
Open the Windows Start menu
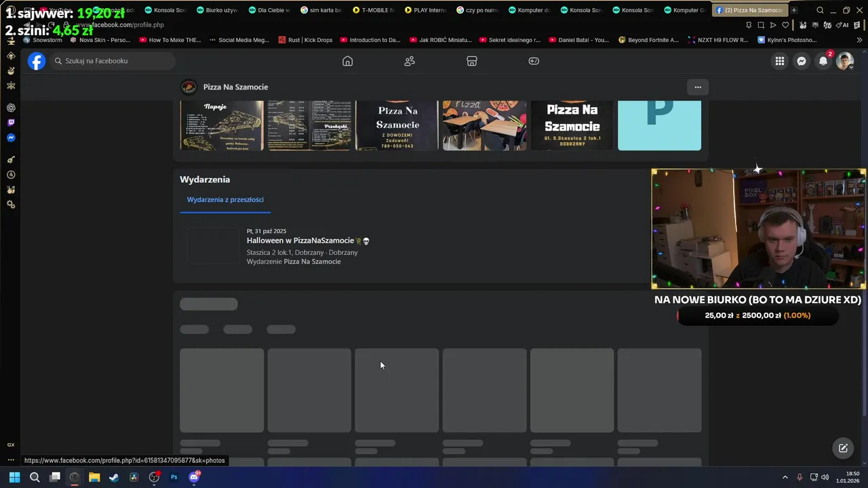14,477
